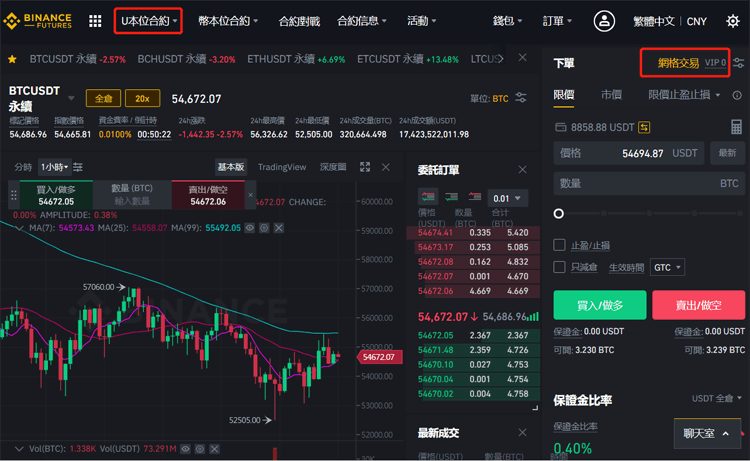Close the quick order widget
This screenshot has height=461, width=750.
250,195
